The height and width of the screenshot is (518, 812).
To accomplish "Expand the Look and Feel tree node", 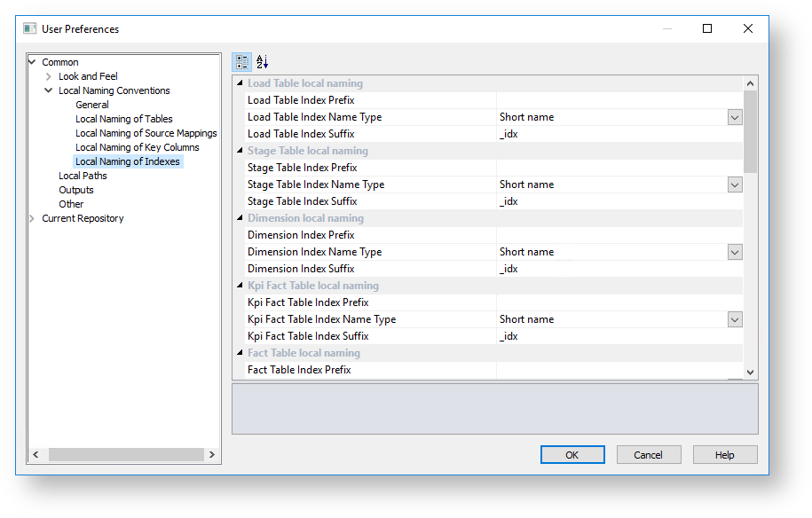I will 49,76.
